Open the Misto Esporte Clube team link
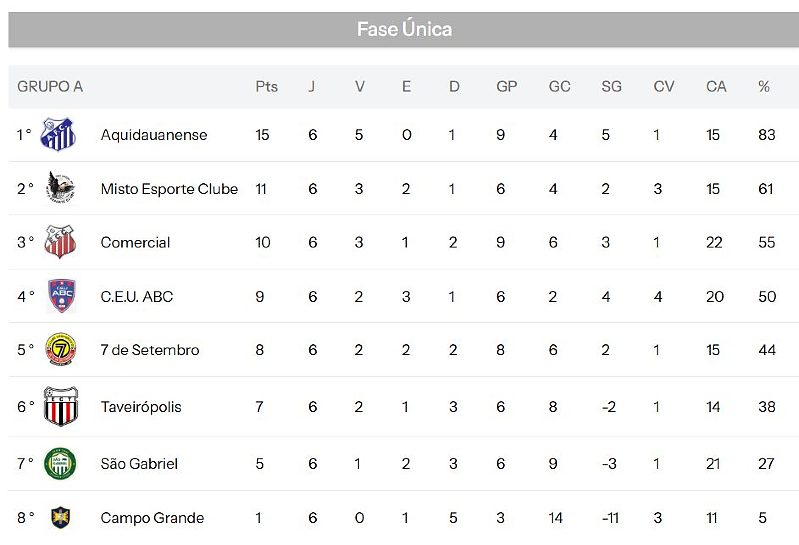 pos(169,189)
